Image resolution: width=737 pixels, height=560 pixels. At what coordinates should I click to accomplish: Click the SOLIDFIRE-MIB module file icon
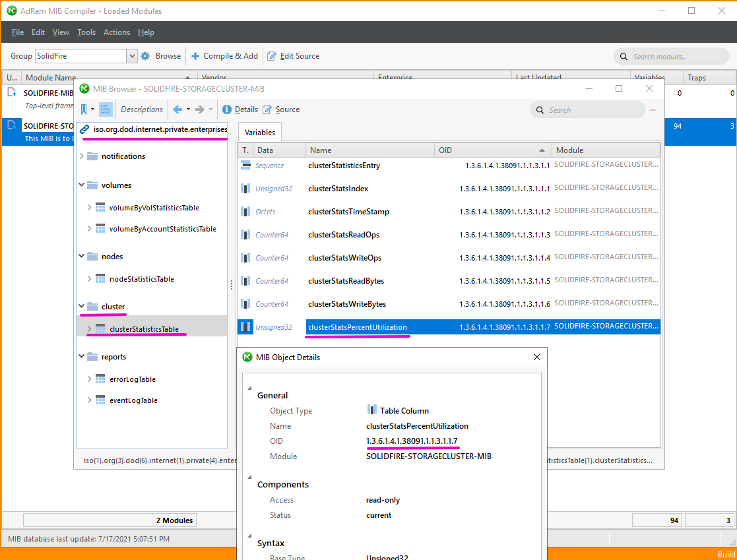click(x=12, y=92)
